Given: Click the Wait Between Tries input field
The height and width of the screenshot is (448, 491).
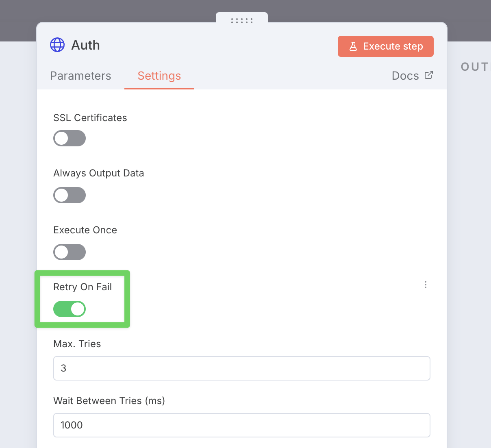Looking at the screenshot, I should [242, 425].
